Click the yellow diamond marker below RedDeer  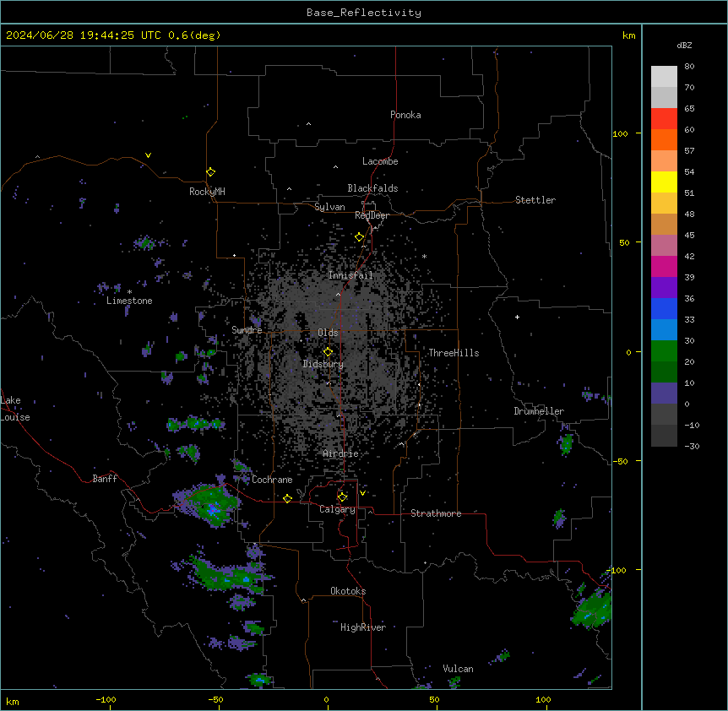(359, 237)
